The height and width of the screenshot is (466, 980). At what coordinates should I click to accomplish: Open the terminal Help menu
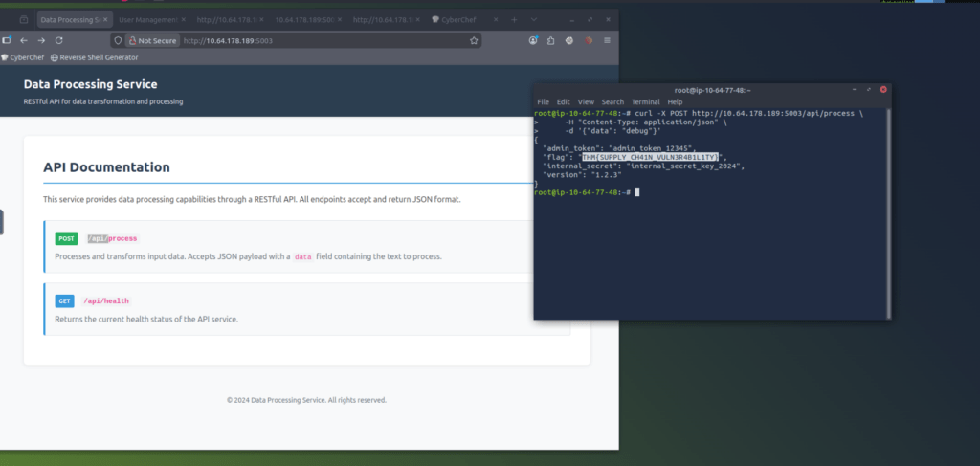tap(675, 101)
